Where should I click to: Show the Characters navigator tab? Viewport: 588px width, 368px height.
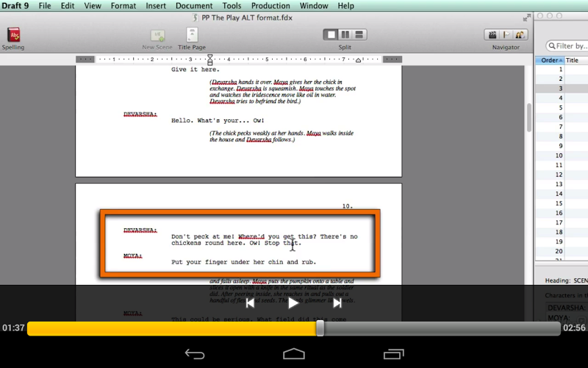pyautogui.click(x=520, y=35)
